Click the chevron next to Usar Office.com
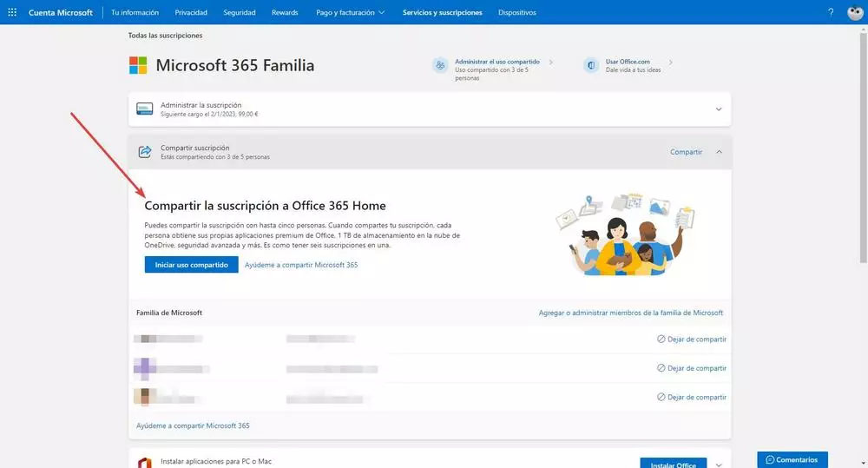868x468 pixels. click(x=670, y=62)
